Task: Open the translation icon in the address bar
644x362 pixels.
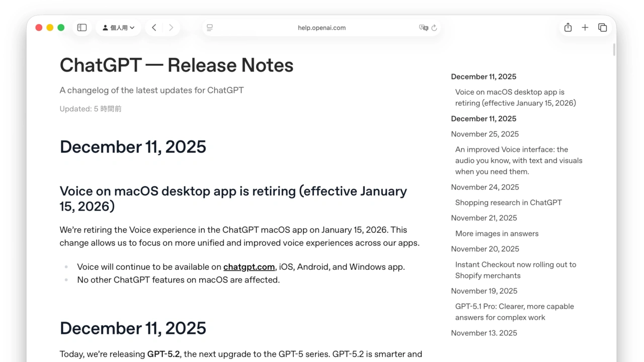Action: [x=424, y=28]
